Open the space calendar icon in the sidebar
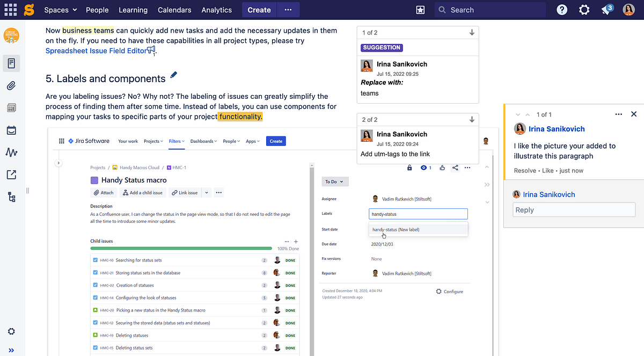Image resolution: width=644 pixels, height=356 pixels. [x=11, y=130]
